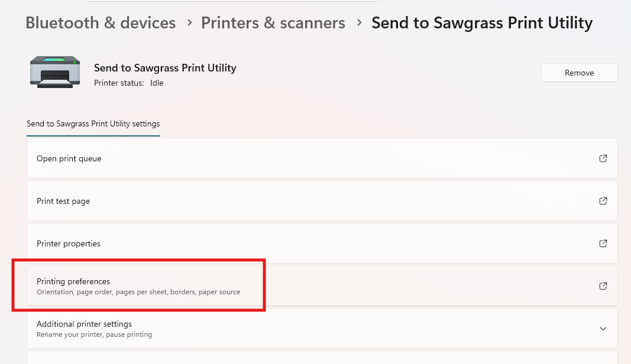The image size is (631, 364).
Task: Click the Printer properties external link icon
Action: click(603, 243)
